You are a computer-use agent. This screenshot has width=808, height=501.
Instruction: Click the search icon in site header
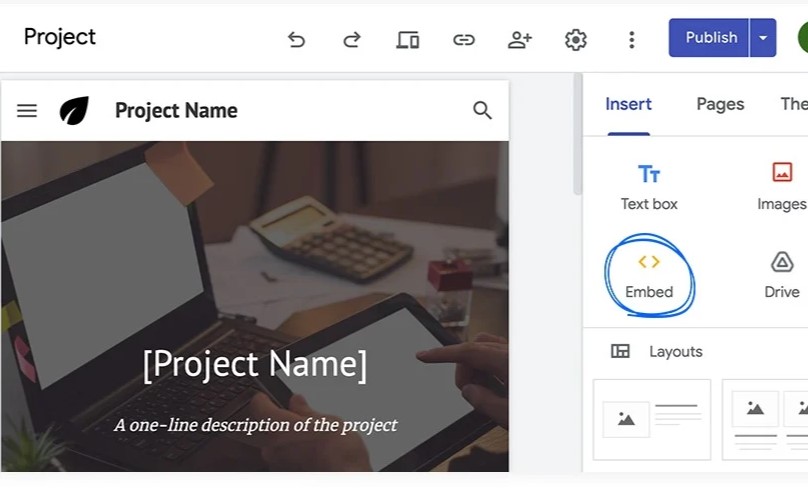(x=482, y=111)
